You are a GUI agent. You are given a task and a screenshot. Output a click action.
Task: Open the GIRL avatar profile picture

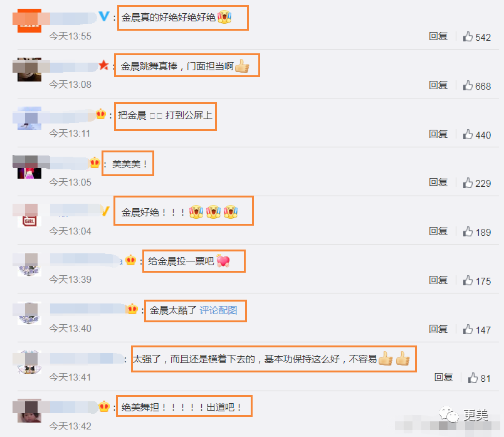pos(29,216)
